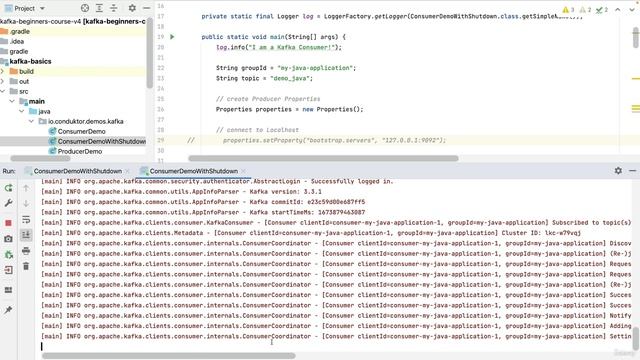The image size is (640, 360).
Task: Open Run panel settings gear
Action: (x=618, y=171)
